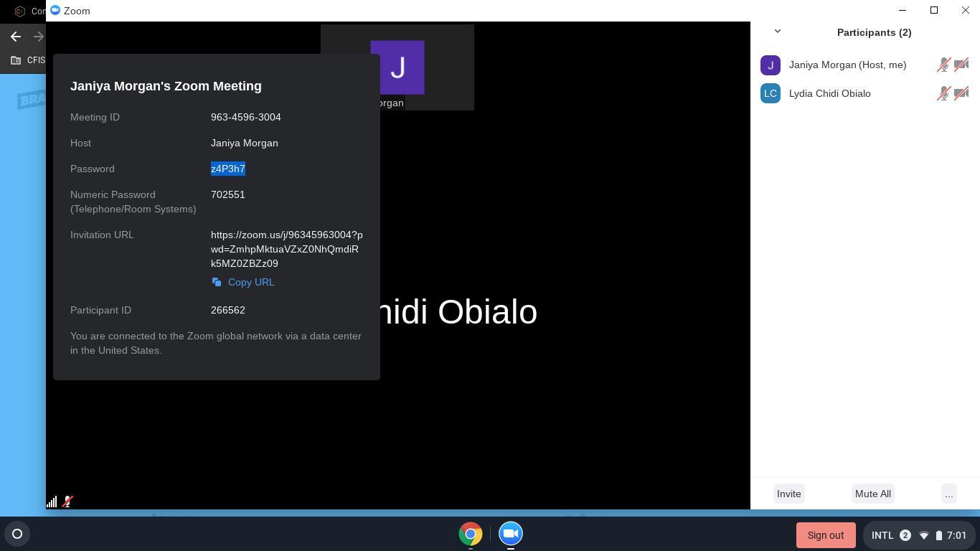Click the Janiya Morgan video thumbnail
This screenshot has width=980, height=551.
[x=397, y=67]
